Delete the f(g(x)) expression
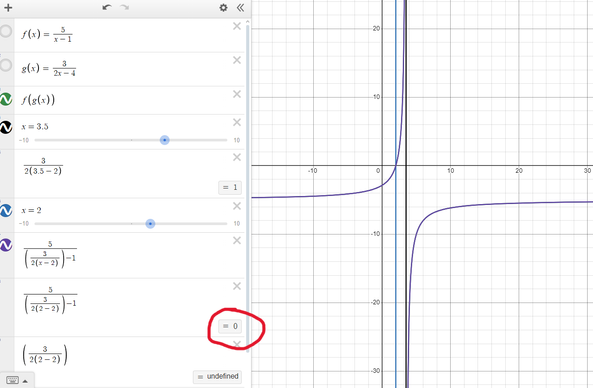 [x=237, y=94]
